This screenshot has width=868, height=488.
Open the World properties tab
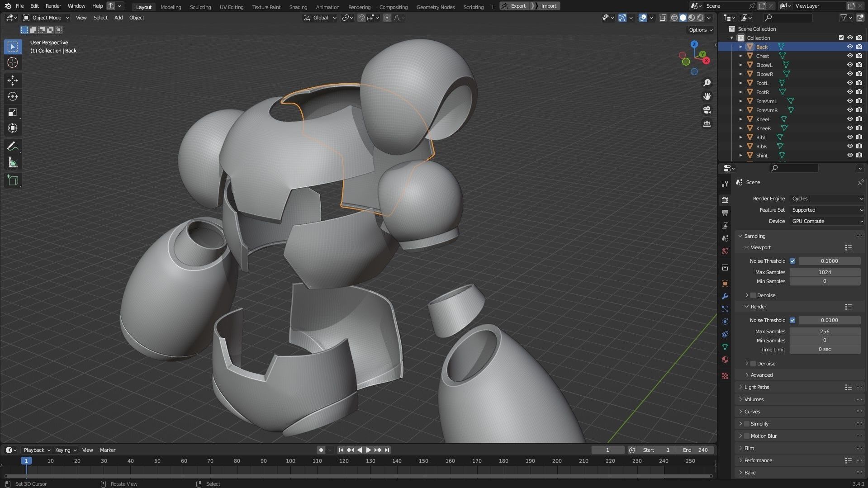pyautogui.click(x=725, y=251)
